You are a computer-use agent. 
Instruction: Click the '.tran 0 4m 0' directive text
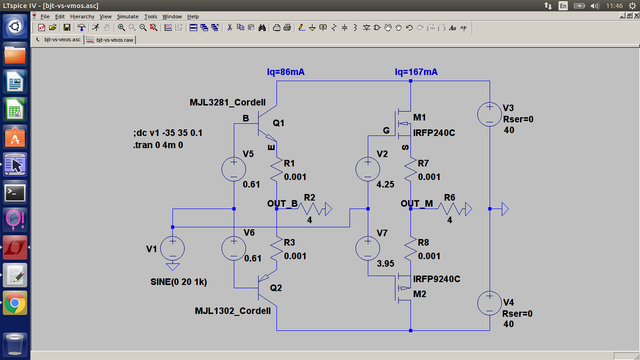pyautogui.click(x=158, y=145)
